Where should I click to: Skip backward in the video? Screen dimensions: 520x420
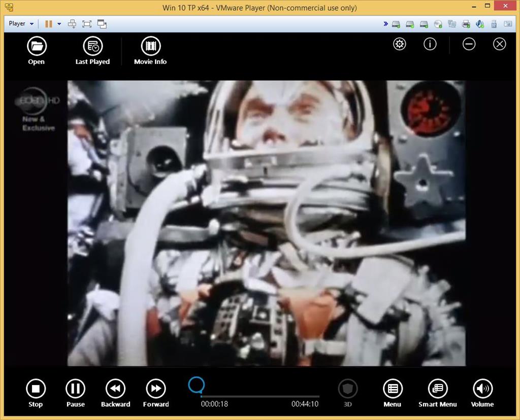coord(115,393)
